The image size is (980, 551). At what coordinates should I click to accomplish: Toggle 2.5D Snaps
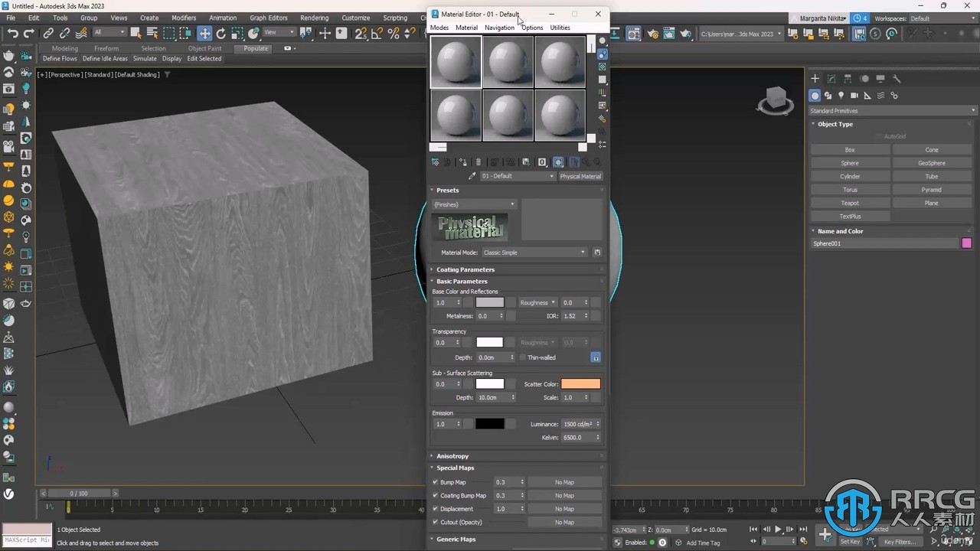click(361, 33)
